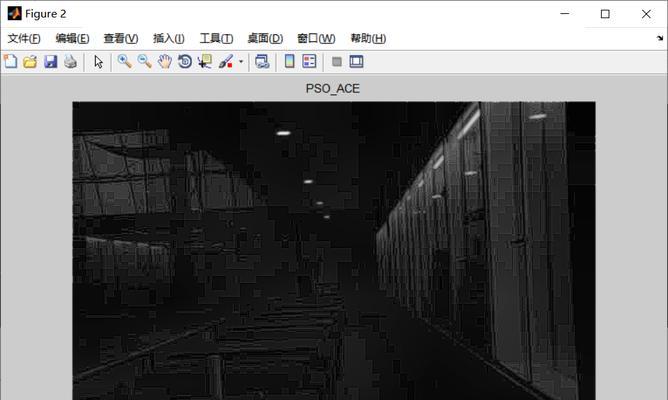Insert a Legend from the toolbar
The width and height of the screenshot is (668, 400).
click(309, 62)
